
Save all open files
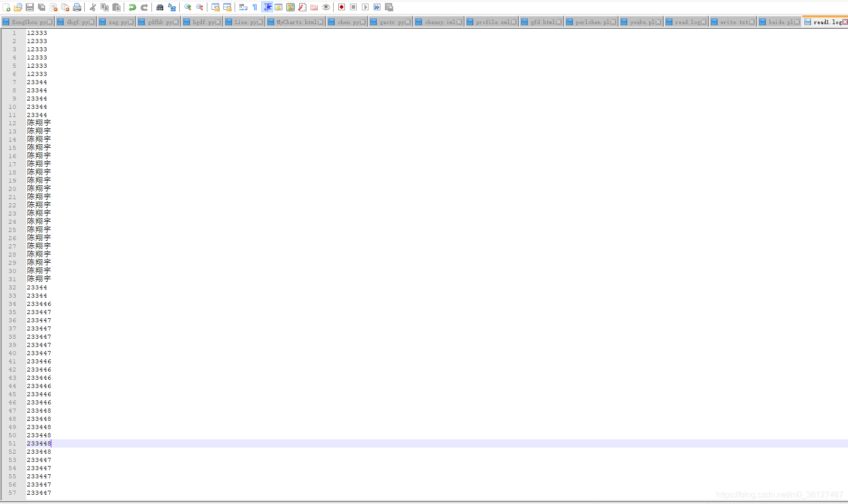(42, 7)
